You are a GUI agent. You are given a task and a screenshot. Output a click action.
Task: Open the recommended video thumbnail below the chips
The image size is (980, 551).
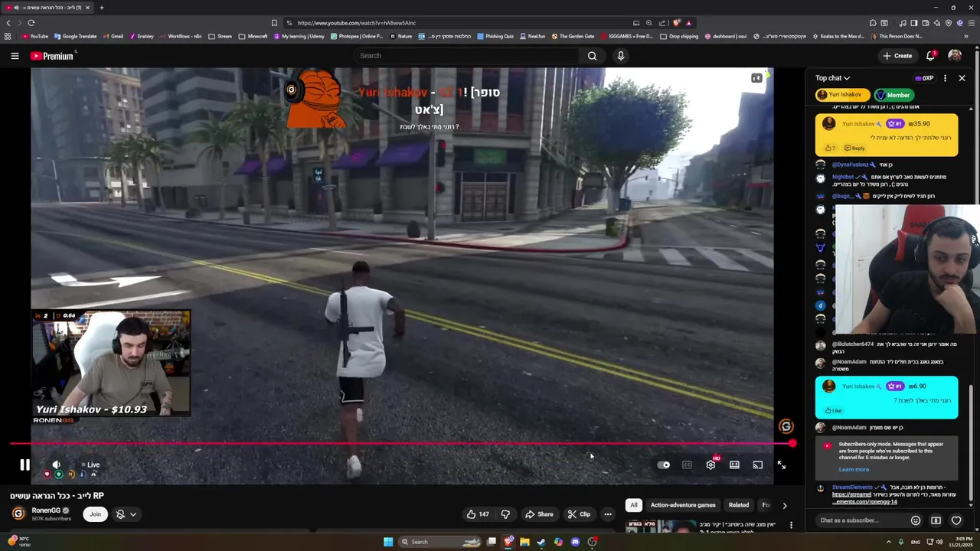click(661, 527)
